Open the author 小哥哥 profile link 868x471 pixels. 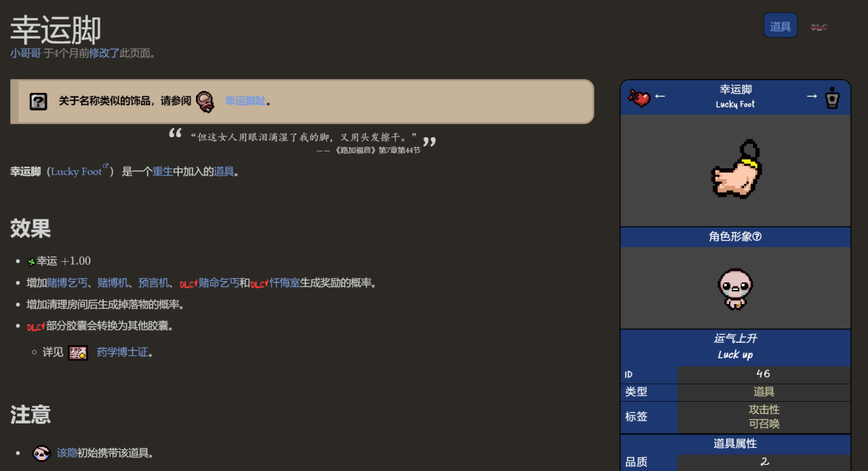(x=25, y=53)
